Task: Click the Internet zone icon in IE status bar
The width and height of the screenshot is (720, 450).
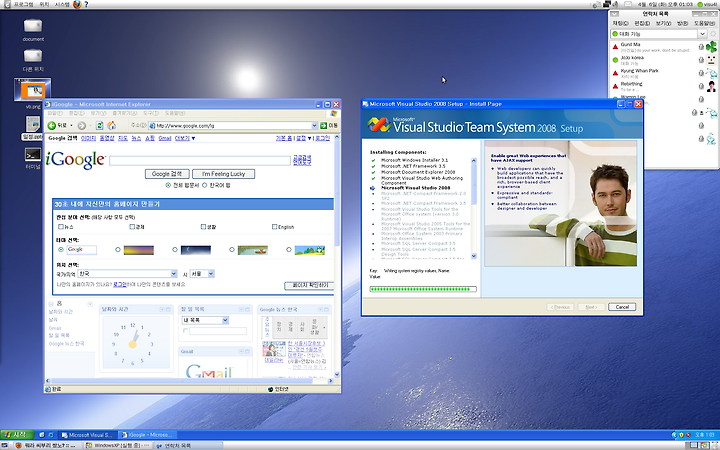Action: coord(270,389)
